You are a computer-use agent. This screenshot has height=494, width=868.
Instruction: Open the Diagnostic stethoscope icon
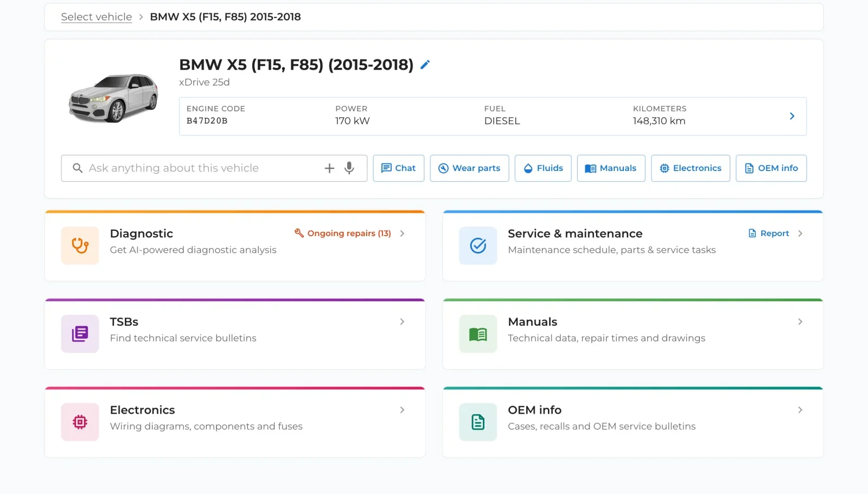[x=80, y=246]
